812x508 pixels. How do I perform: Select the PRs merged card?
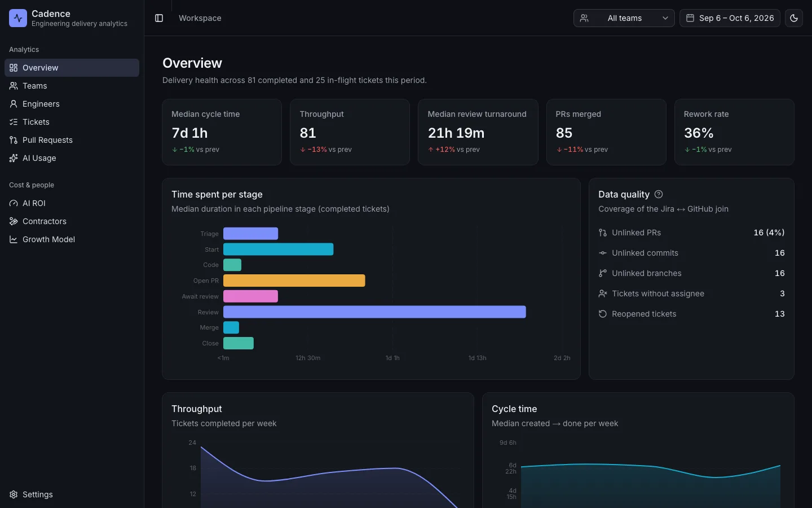pyautogui.click(x=606, y=132)
